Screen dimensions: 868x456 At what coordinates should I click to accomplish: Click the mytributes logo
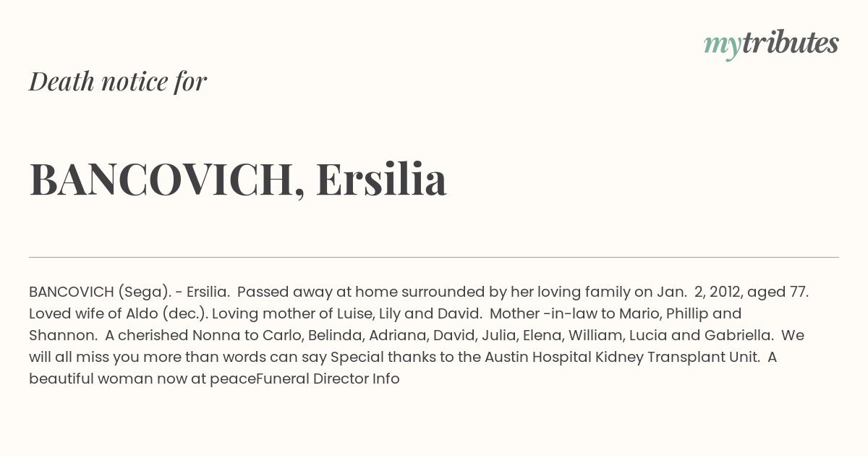pos(771,44)
